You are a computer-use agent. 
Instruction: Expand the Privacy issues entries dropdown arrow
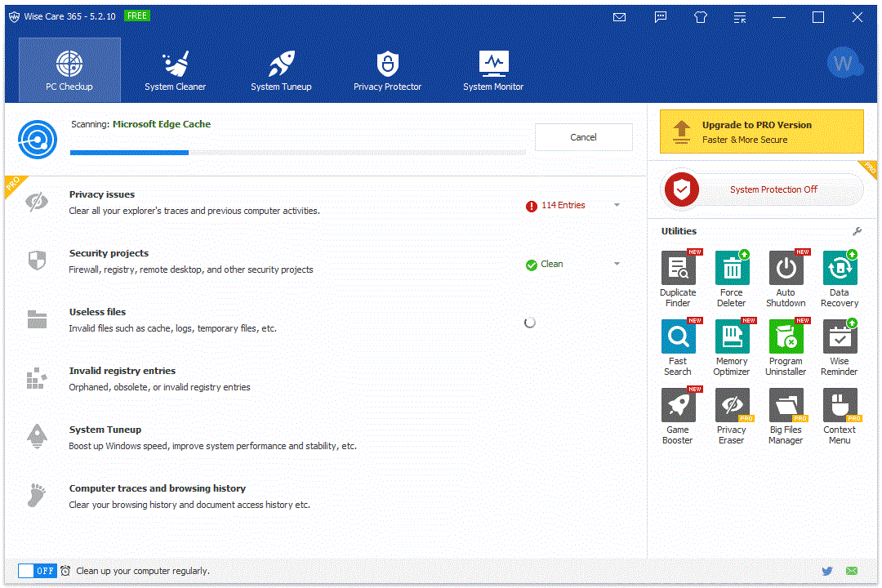coord(617,205)
